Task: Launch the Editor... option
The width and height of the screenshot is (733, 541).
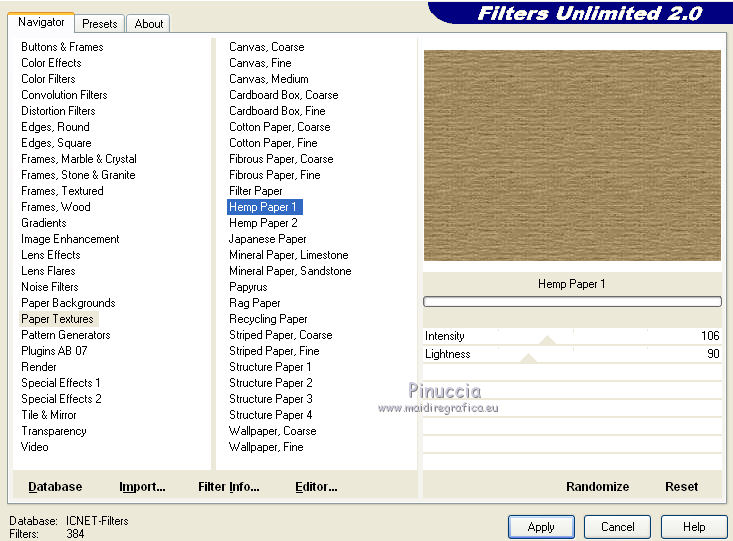Action: tap(316, 487)
